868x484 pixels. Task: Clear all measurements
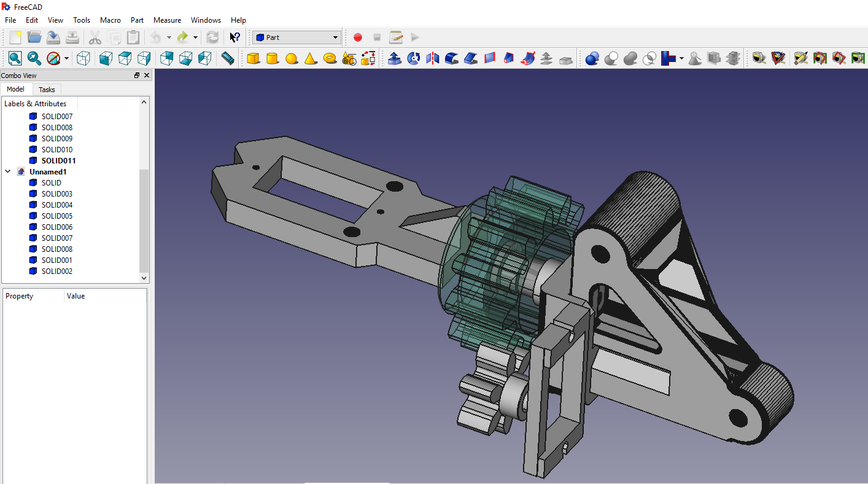[x=800, y=58]
